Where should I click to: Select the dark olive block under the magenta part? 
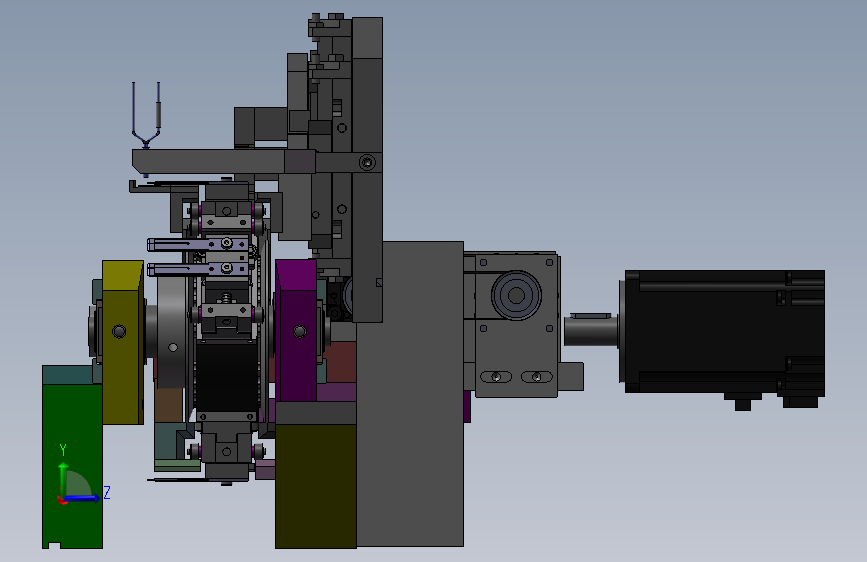[x=316, y=486]
